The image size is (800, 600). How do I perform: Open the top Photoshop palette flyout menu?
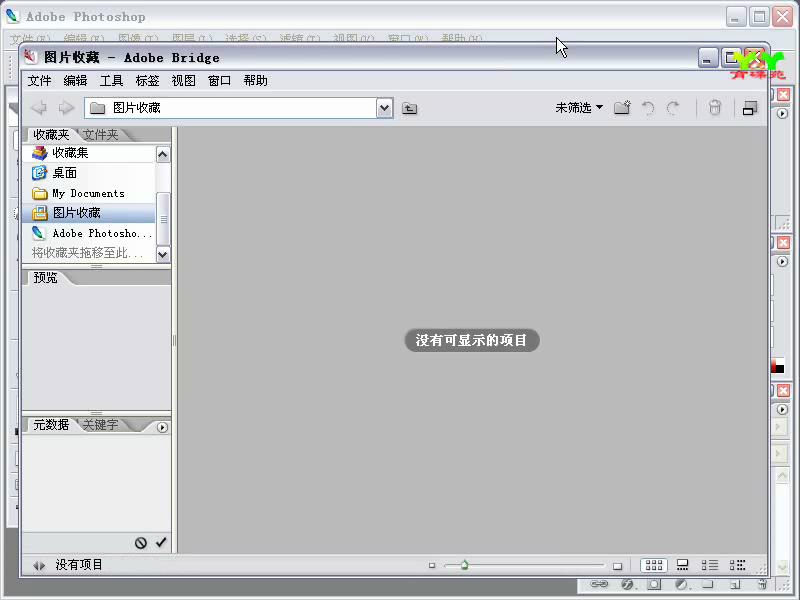(x=782, y=114)
